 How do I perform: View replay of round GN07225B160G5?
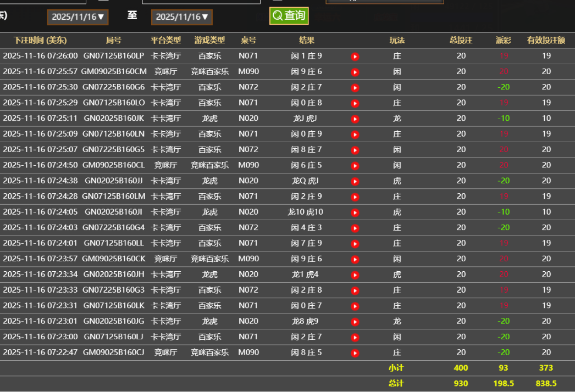355,149
